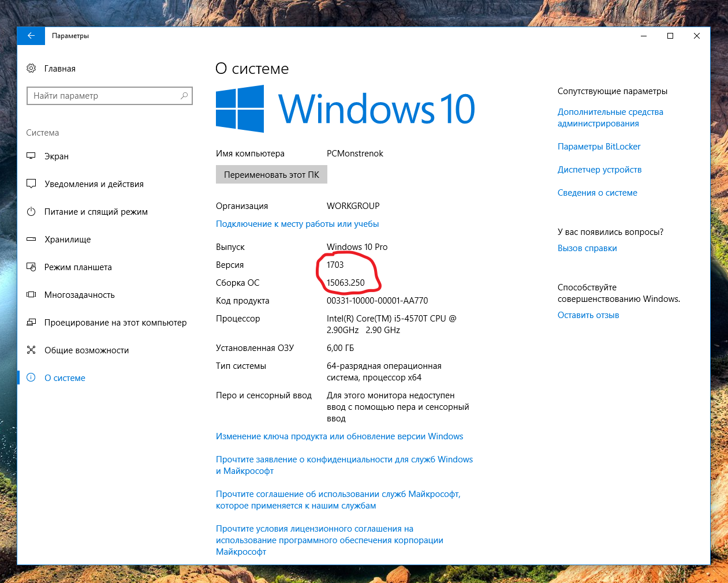Open Дополнительные средства администрирования
This screenshot has width=728, height=583.
(610, 118)
